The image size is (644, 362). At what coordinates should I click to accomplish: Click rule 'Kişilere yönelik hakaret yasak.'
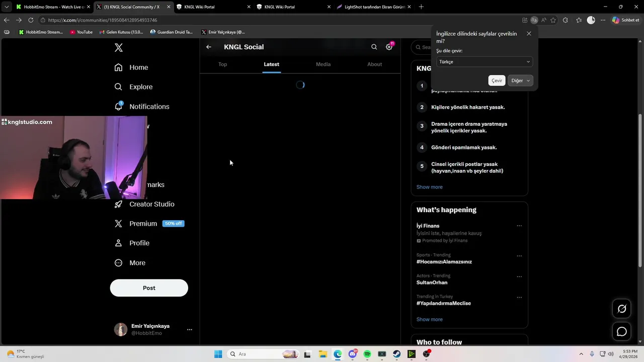[468, 107]
